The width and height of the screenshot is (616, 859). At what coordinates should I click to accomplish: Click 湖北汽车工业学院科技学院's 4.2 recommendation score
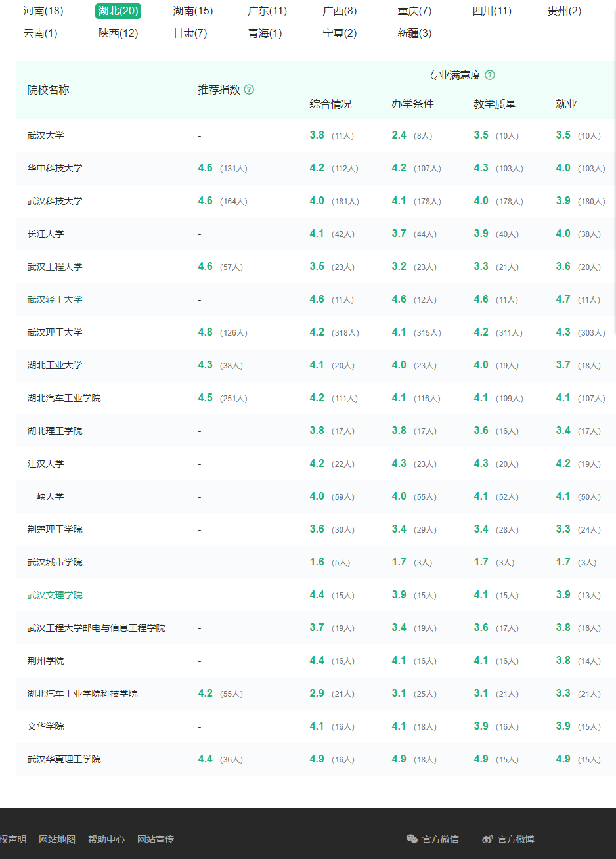[x=206, y=694]
